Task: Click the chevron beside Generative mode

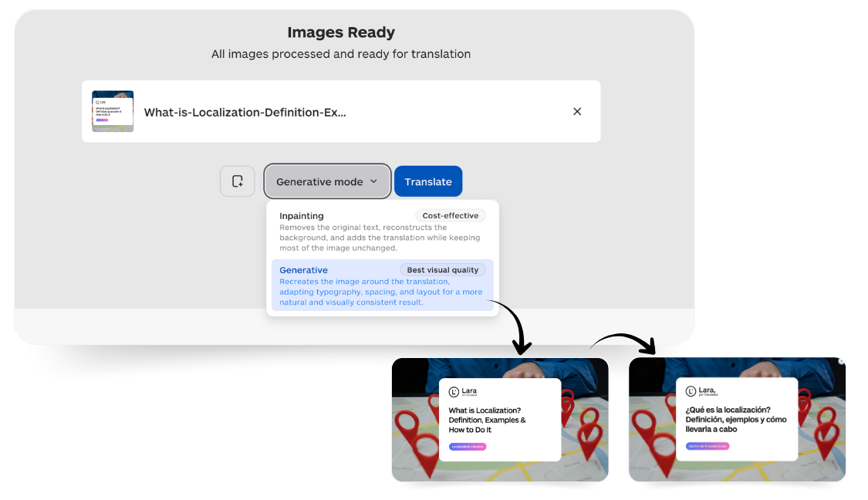Action: (373, 181)
